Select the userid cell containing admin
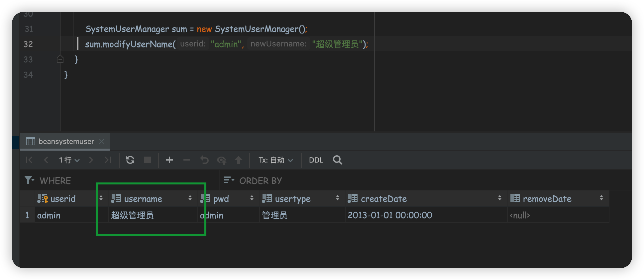Viewport: 644px width, 280px height. 71,215
